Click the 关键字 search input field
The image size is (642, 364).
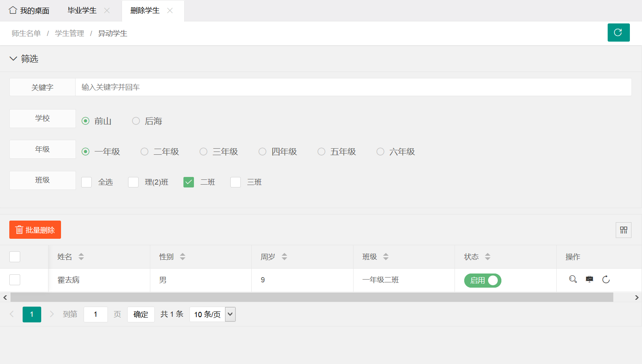(x=353, y=87)
